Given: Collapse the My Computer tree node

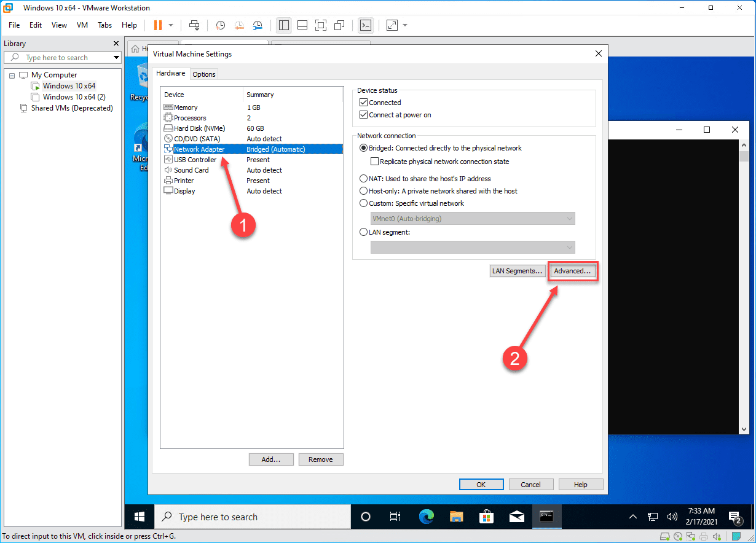Looking at the screenshot, I should [x=12, y=74].
